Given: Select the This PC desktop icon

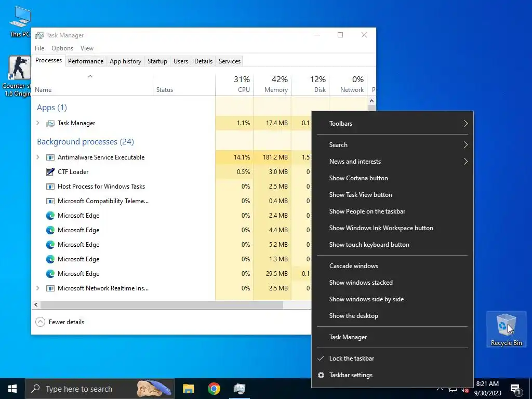Looking at the screenshot, I should 20,21.
